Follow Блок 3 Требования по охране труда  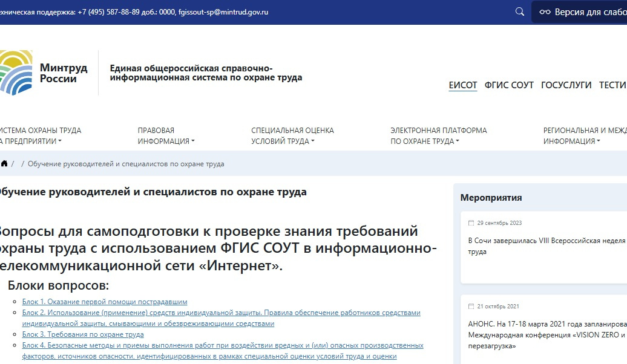pos(83,334)
